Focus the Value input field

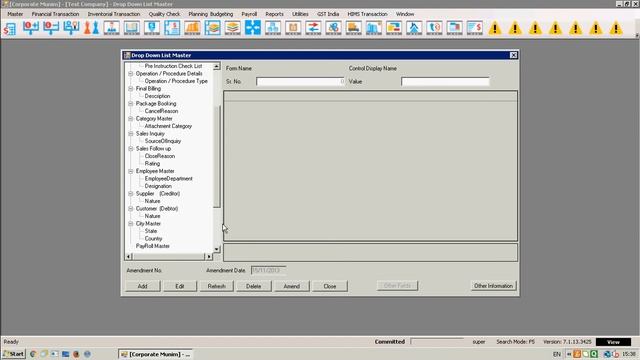(x=445, y=82)
